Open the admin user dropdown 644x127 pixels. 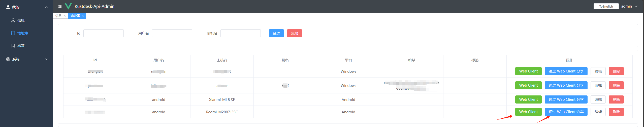[x=629, y=6]
